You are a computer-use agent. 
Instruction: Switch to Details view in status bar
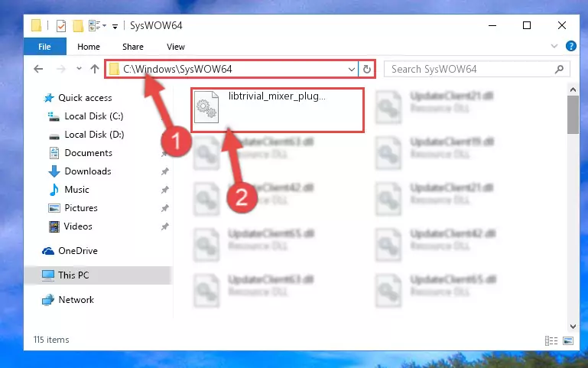pos(551,340)
